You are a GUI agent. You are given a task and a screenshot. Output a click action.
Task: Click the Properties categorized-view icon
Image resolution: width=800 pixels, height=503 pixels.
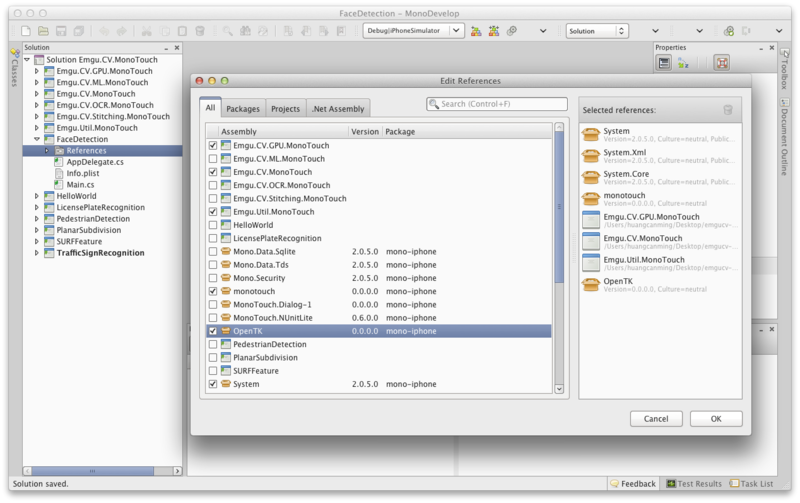tap(664, 63)
